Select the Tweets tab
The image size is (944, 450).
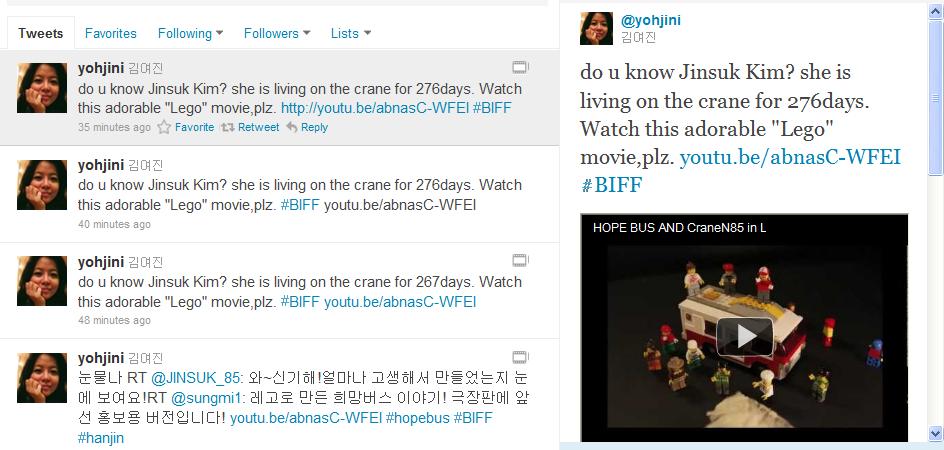coord(40,33)
